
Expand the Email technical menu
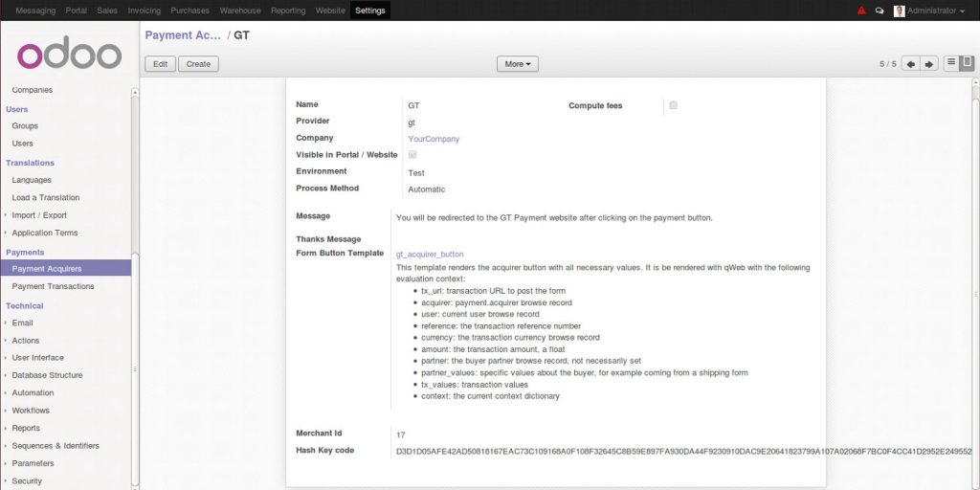click(x=22, y=323)
